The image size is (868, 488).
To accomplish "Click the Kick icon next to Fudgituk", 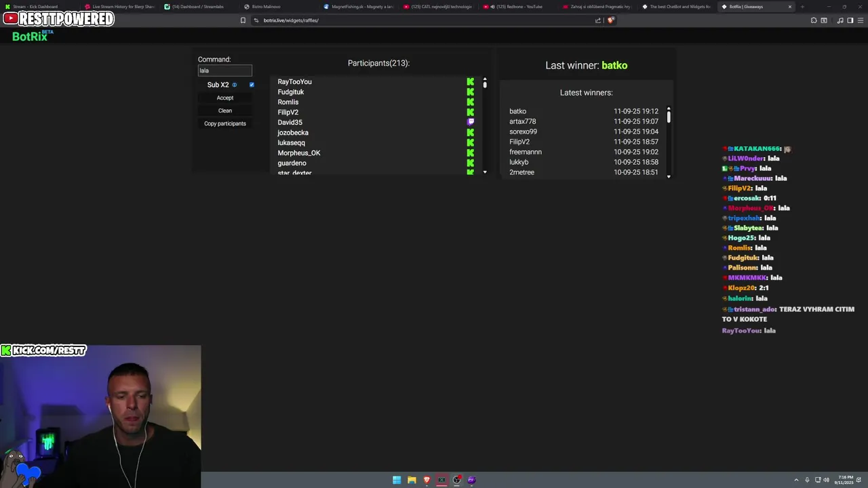I will pos(471,92).
